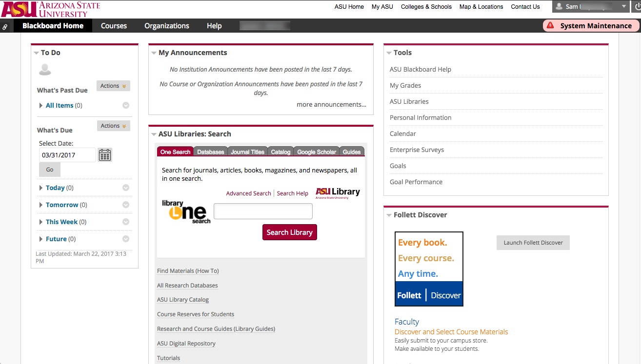Open ASU Blackboard Help tool
641x364 pixels.
[x=421, y=69]
